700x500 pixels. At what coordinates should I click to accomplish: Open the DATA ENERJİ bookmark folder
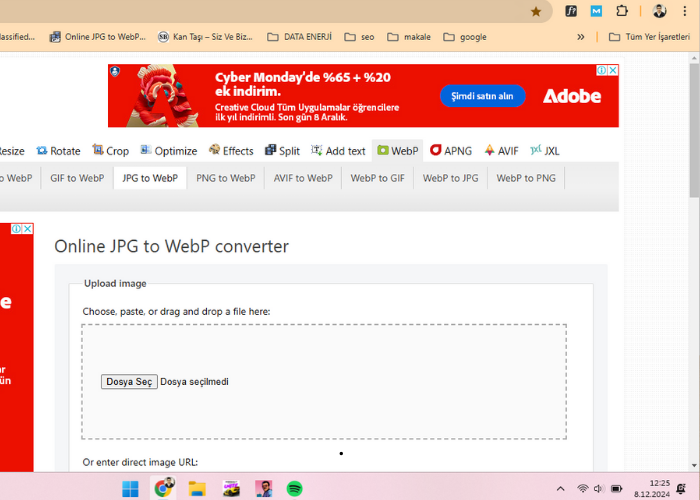[300, 37]
